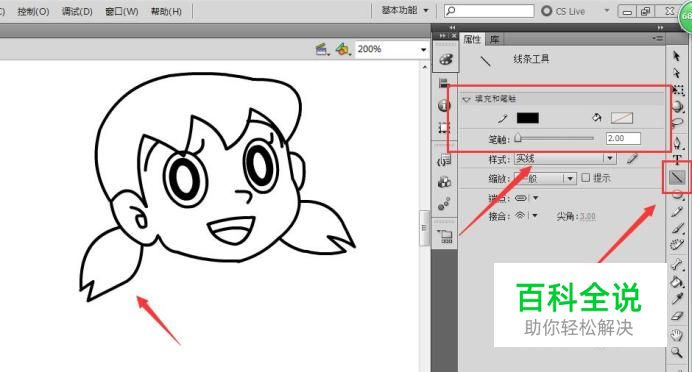Select the Eyedropper tool
The height and width of the screenshot is (372, 692).
677,299
